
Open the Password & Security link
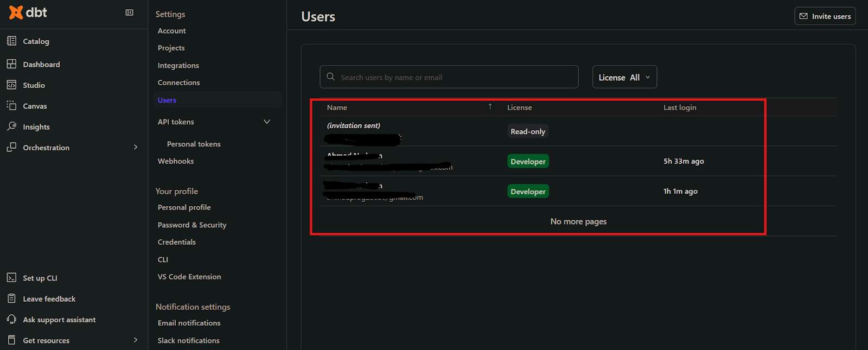(192, 225)
